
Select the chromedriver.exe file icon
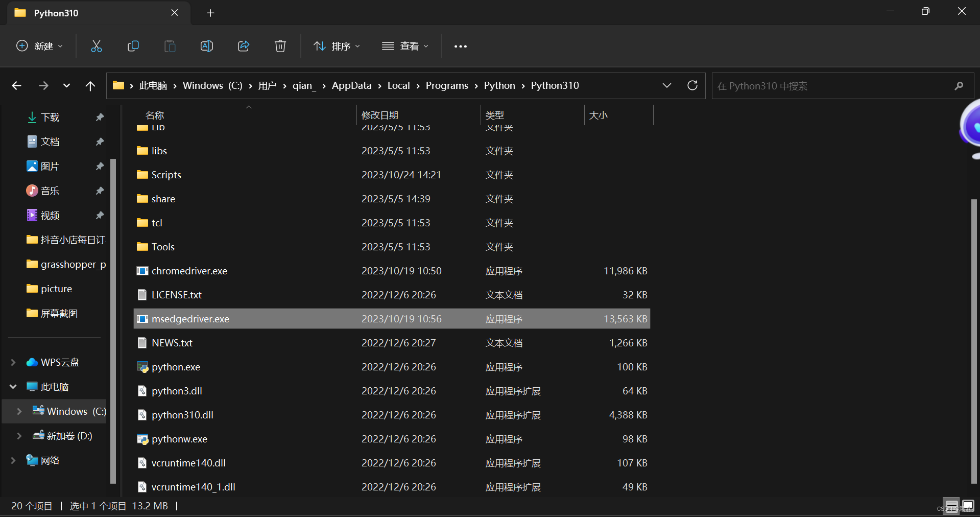click(142, 271)
